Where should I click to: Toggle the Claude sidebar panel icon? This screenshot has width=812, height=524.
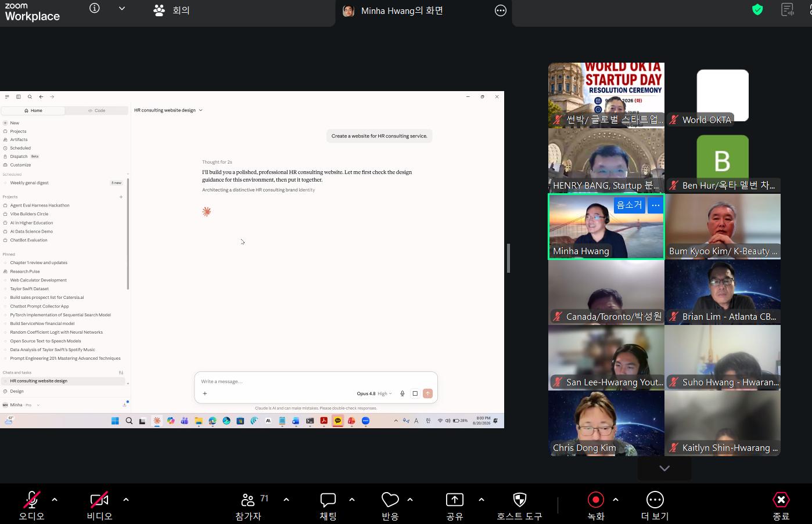pyautogui.click(x=19, y=97)
